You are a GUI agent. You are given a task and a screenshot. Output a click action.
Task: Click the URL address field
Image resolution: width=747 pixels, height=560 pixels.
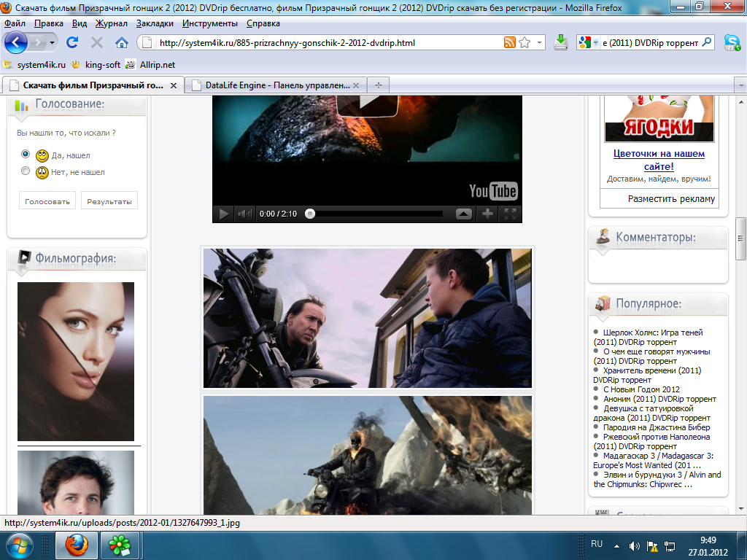point(329,43)
